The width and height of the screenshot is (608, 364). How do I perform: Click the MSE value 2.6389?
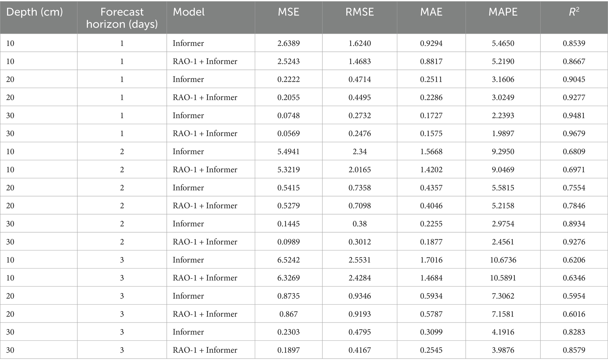tap(288, 43)
